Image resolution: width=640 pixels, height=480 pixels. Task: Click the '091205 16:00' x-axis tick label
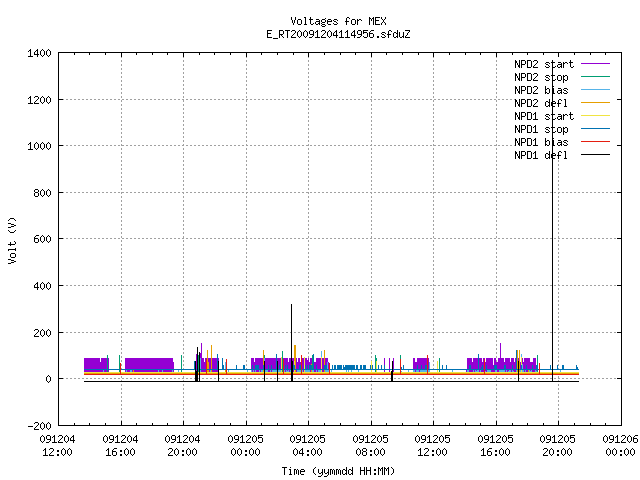coord(495,446)
